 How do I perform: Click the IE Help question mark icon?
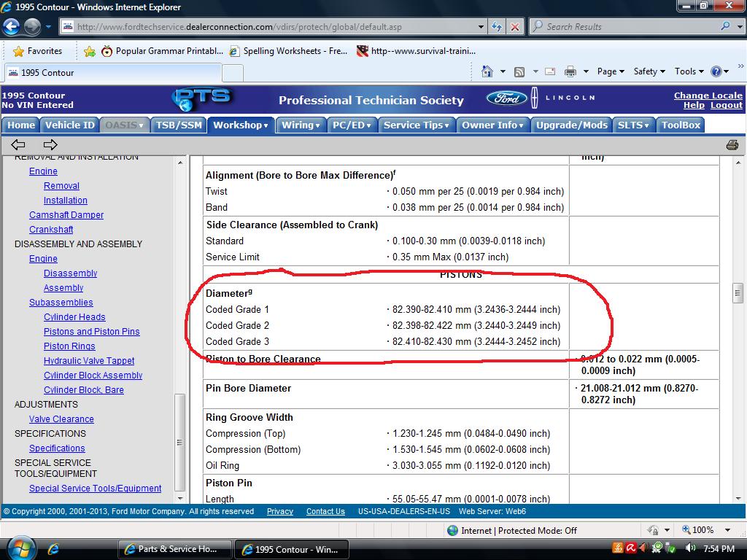tap(716, 71)
